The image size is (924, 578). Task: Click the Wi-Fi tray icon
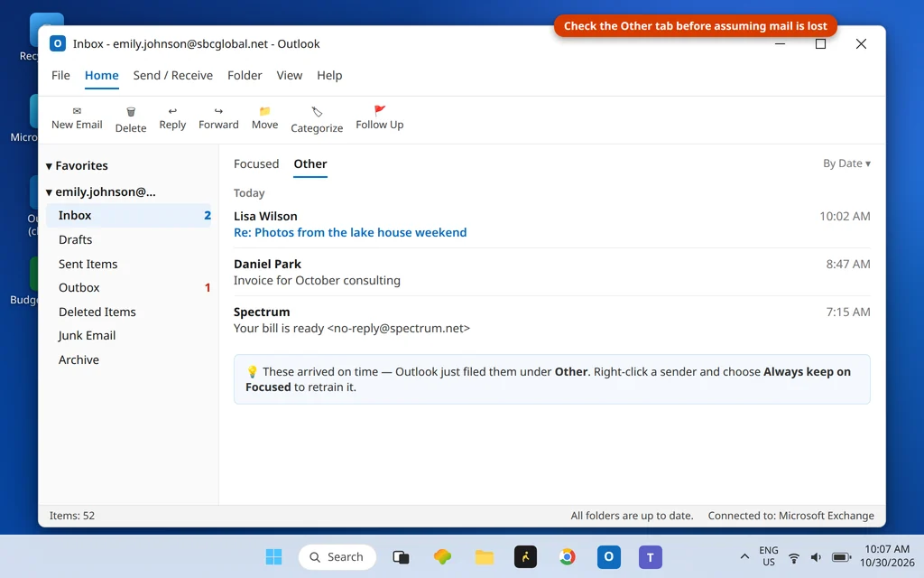click(794, 557)
